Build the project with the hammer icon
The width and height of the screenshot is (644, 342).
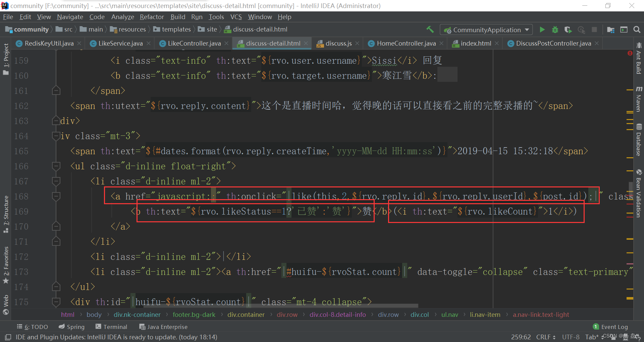430,30
